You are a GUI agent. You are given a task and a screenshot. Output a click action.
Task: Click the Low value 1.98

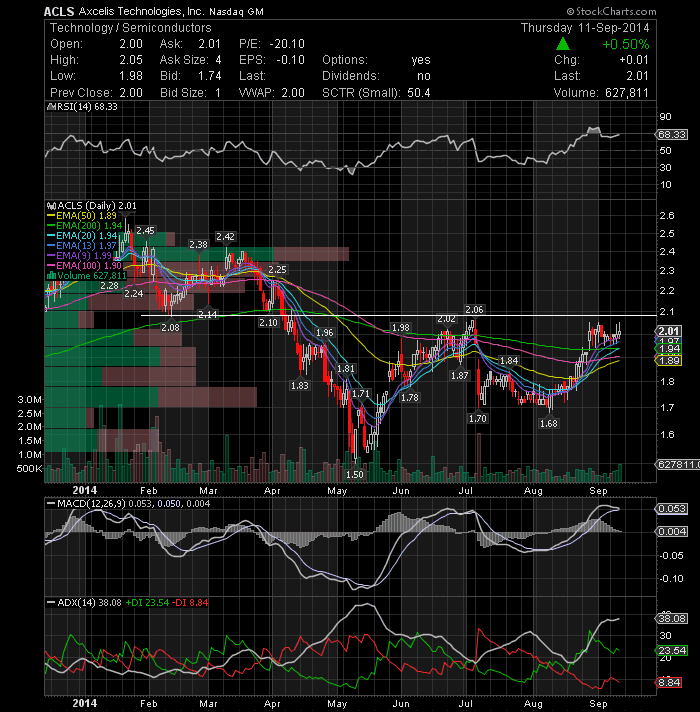(131, 76)
